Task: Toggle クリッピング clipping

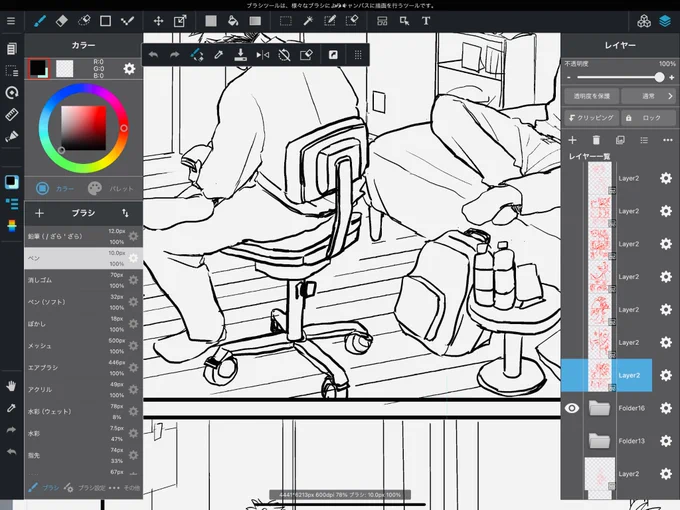Action: (592, 118)
